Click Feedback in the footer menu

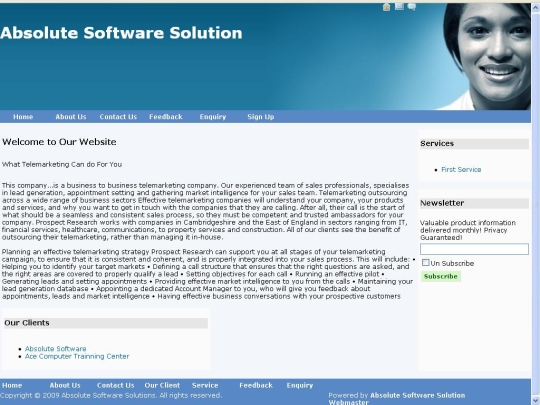[256, 385]
